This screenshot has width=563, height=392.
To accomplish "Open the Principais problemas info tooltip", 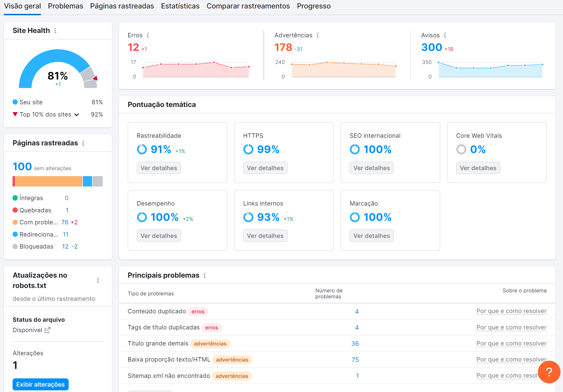I will point(205,275).
